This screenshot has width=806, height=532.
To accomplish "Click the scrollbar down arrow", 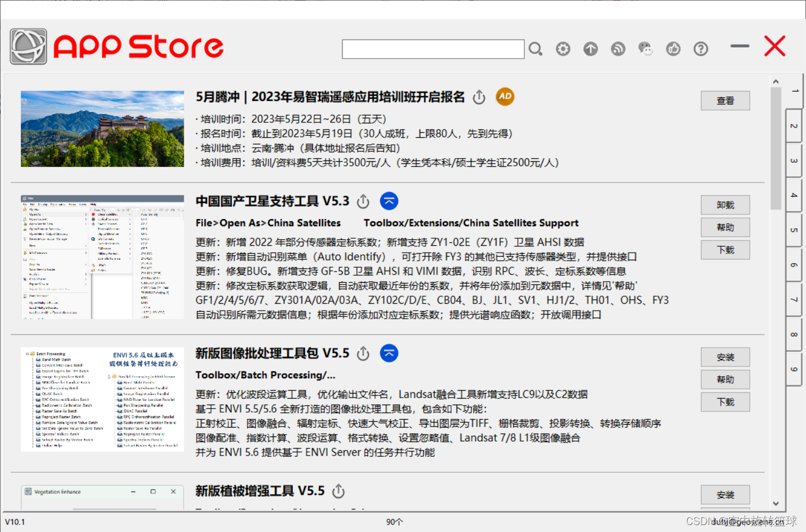I will click(776, 504).
